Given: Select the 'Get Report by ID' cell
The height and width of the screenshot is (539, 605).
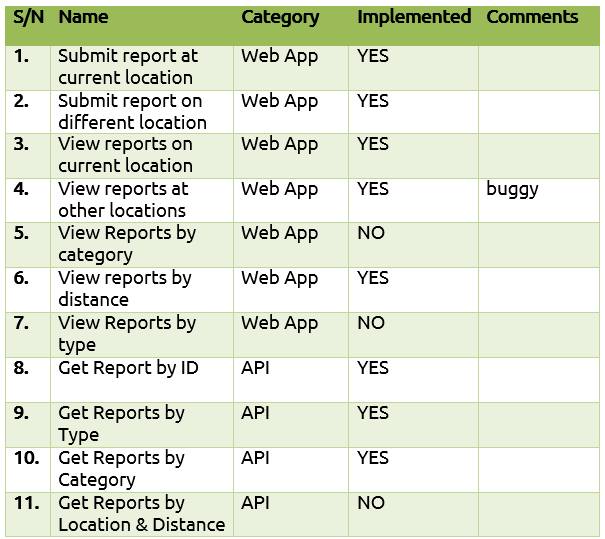Looking at the screenshot, I should pyautogui.click(x=142, y=380).
